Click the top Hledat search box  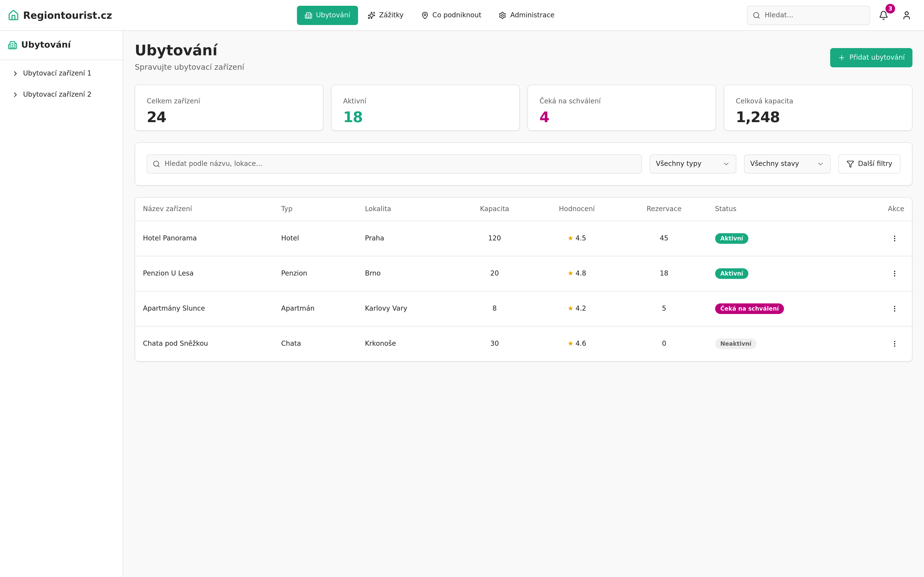click(808, 15)
